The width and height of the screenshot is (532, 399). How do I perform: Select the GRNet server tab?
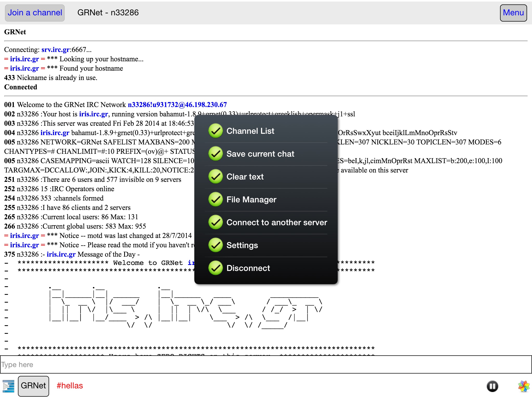pos(33,386)
